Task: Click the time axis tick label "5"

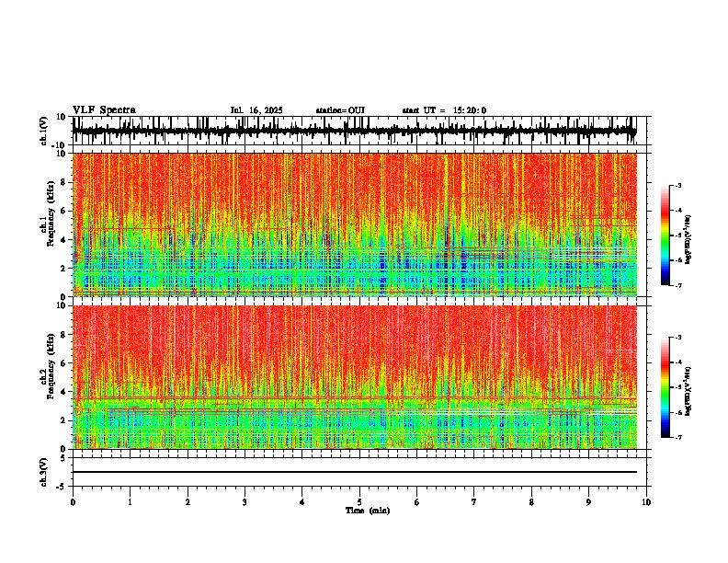Action: click(359, 502)
